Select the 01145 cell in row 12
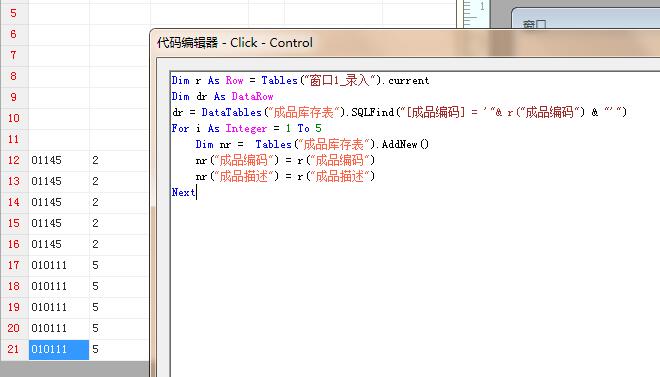 (x=59, y=160)
